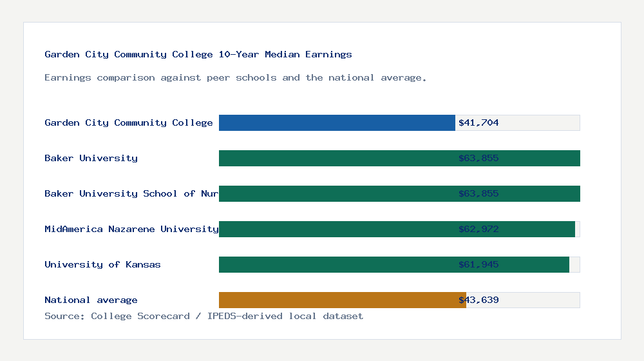
Task: Click the blue Garden City Community College bar
Action: click(x=337, y=122)
